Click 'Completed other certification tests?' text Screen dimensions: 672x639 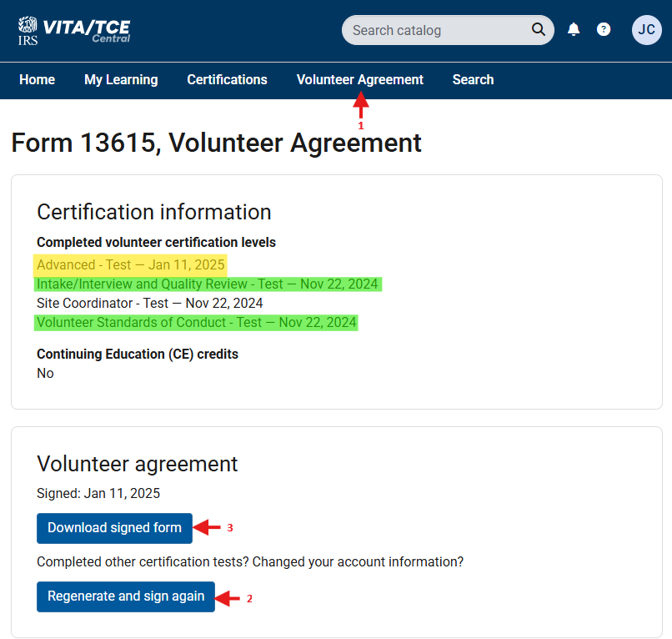pyautogui.click(x=143, y=561)
